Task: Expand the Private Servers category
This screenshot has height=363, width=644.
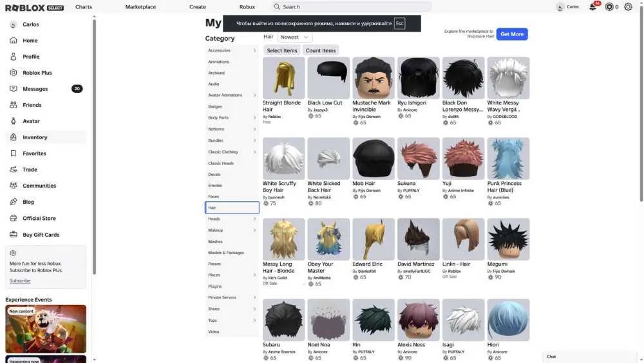Action: [254, 298]
